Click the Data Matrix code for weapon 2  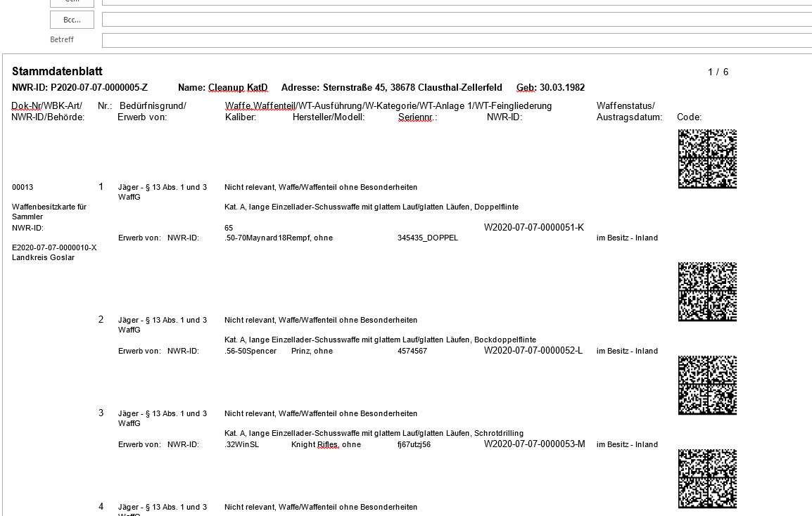(x=707, y=292)
